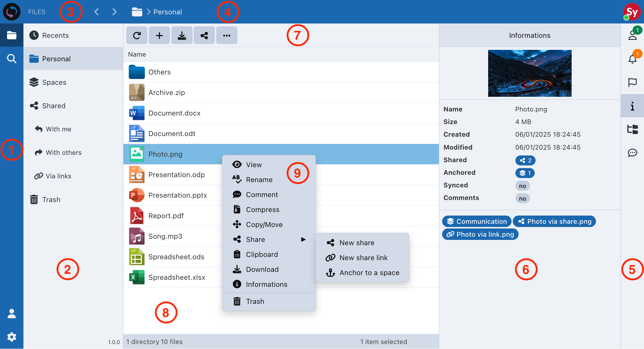The height and width of the screenshot is (349, 644).
Task: Open the comments panel on the right sidebar
Action: [633, 153]
